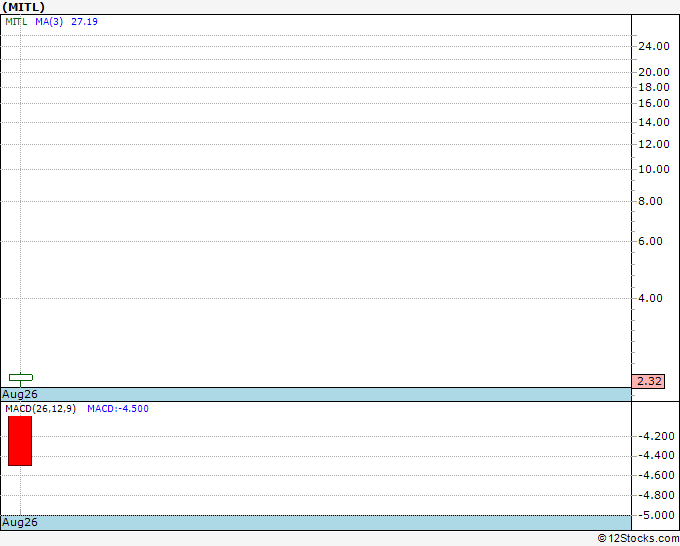Click the Aug26 label on price chart axis
The image size is (680, 546).
coord(20,394)
